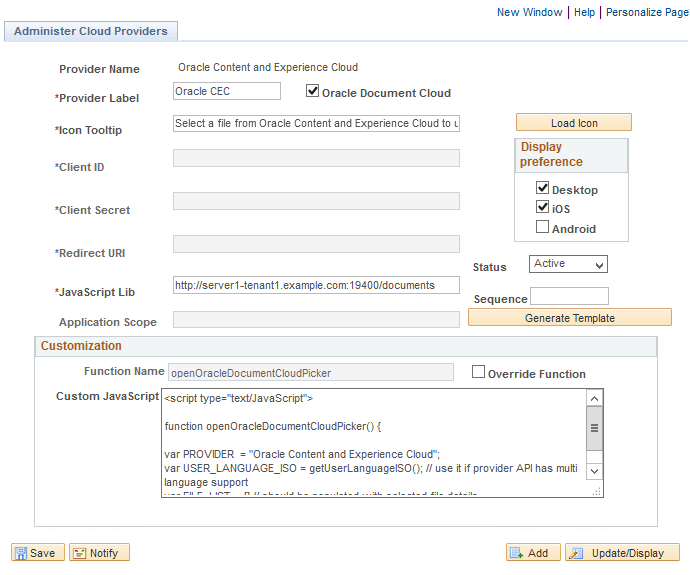The image size is (690, 575).
Task: Click the Function Name field
Action: (x=311, y=372)
